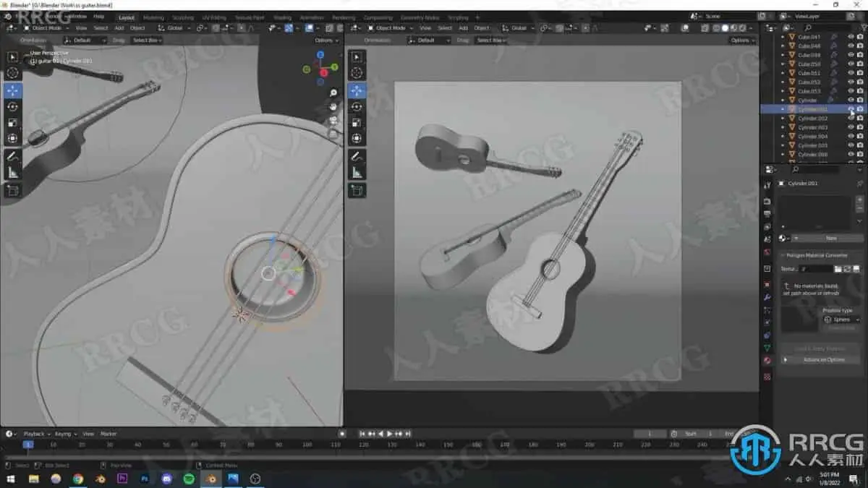Switch to the Sculpting workspace tab
Image resolution: width=868 pixels, height=488 pixels.
(183, 17)
